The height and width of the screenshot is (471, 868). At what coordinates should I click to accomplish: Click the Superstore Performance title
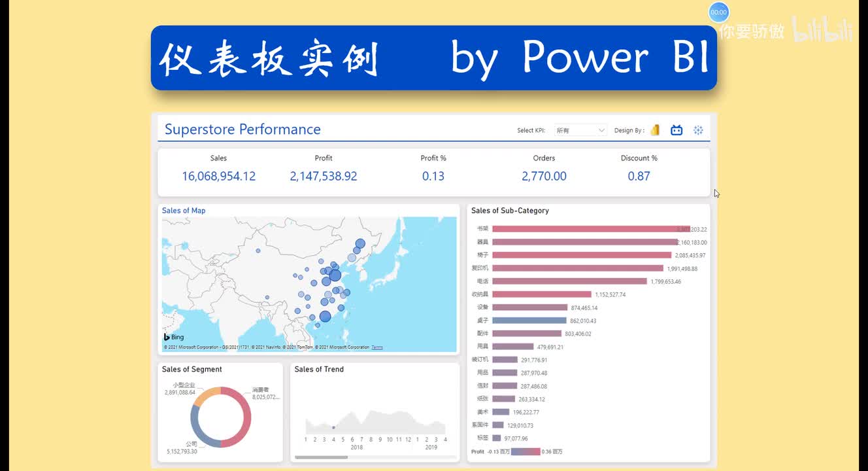coord(242,130)
